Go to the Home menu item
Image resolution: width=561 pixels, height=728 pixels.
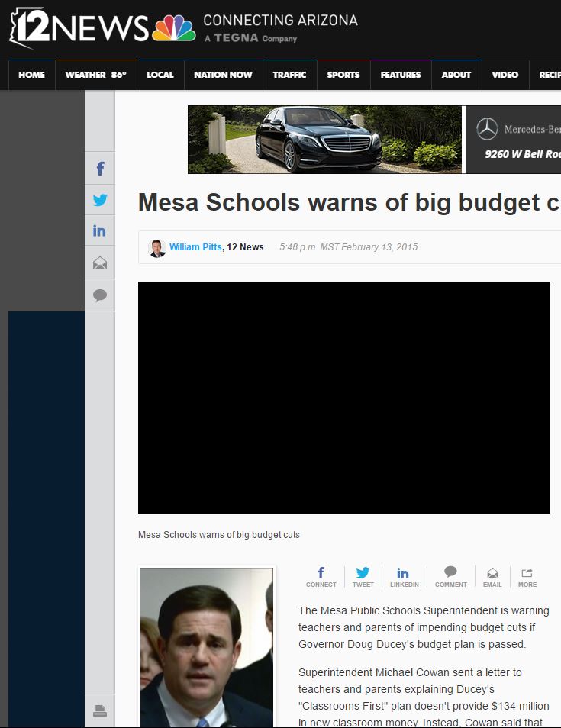[x=31, y=75]
